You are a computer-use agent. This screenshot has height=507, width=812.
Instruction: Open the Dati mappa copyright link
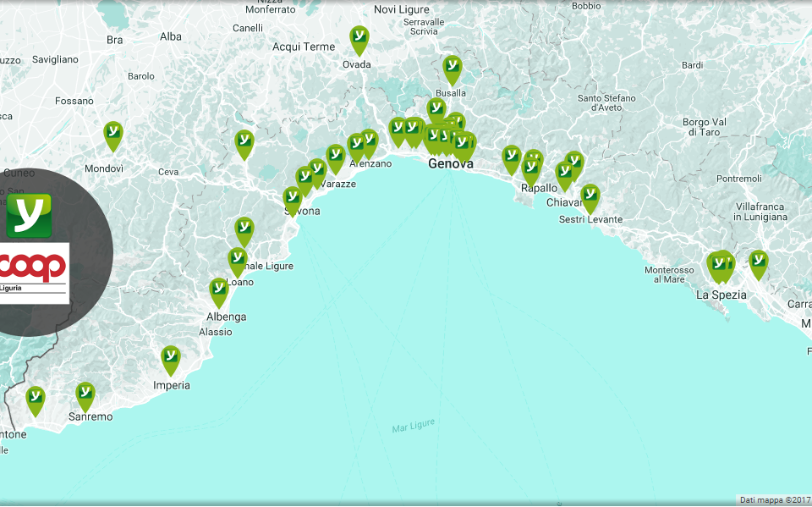(x=774, y=499)
